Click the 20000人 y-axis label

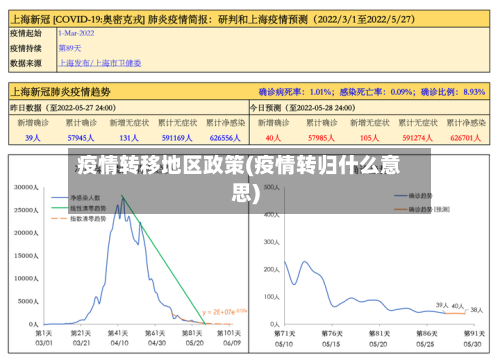(26, 233)
